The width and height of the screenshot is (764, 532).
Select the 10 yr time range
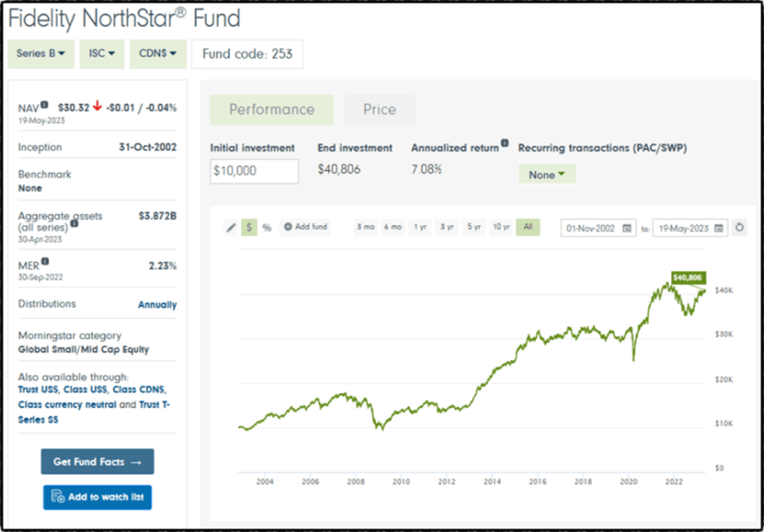(x=501, y=227)
